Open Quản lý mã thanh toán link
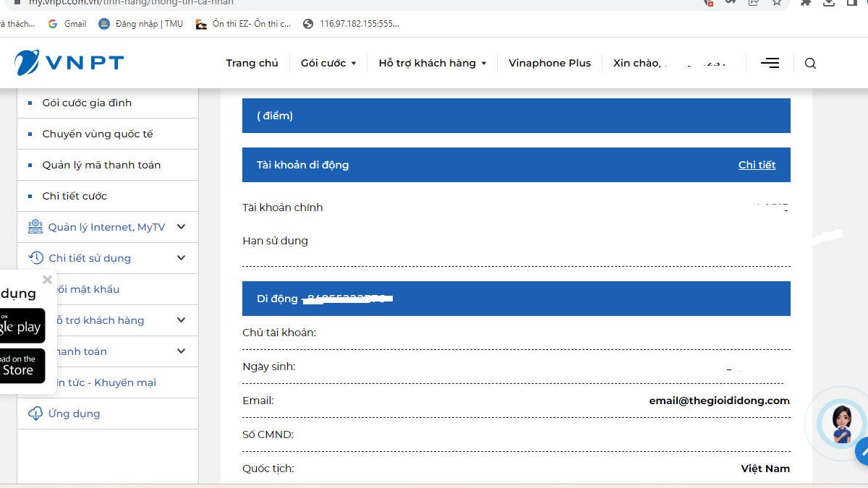The height and width of the screenshot is (488, 868). point(101,165)
